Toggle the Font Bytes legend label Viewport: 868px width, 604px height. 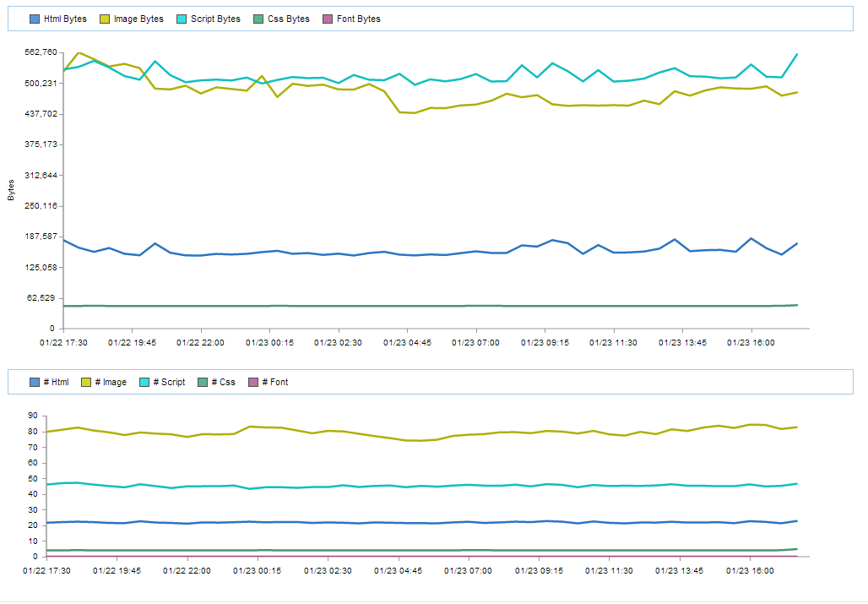click(x=358, y=19)
